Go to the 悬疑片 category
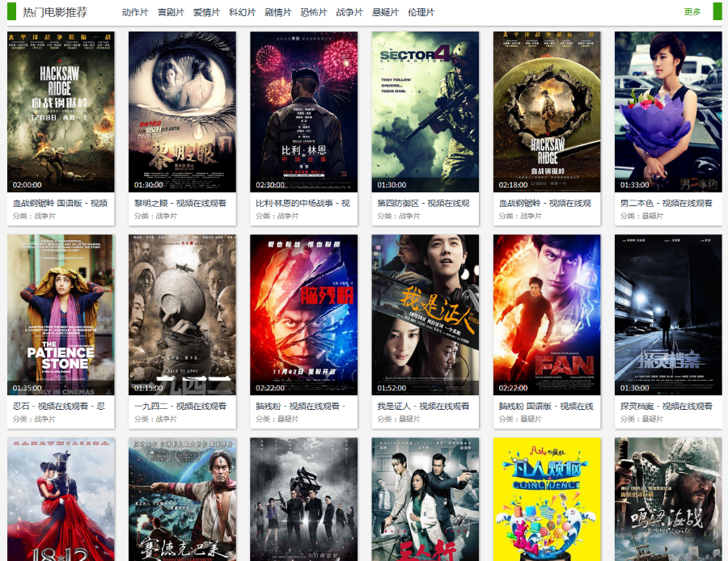The width and height of the screenshot is (728, 561). click(x=385, y=12)
